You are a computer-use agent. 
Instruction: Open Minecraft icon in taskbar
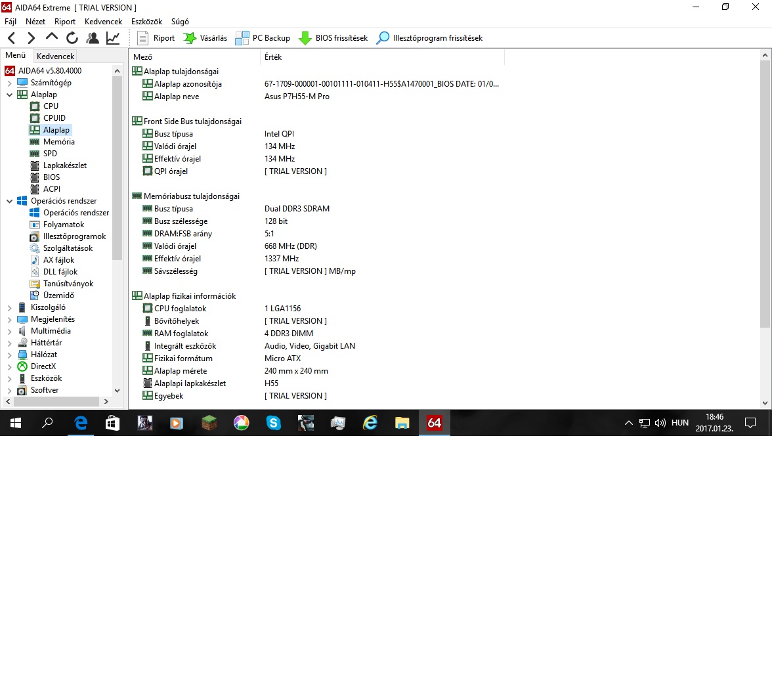pos(209,423)
